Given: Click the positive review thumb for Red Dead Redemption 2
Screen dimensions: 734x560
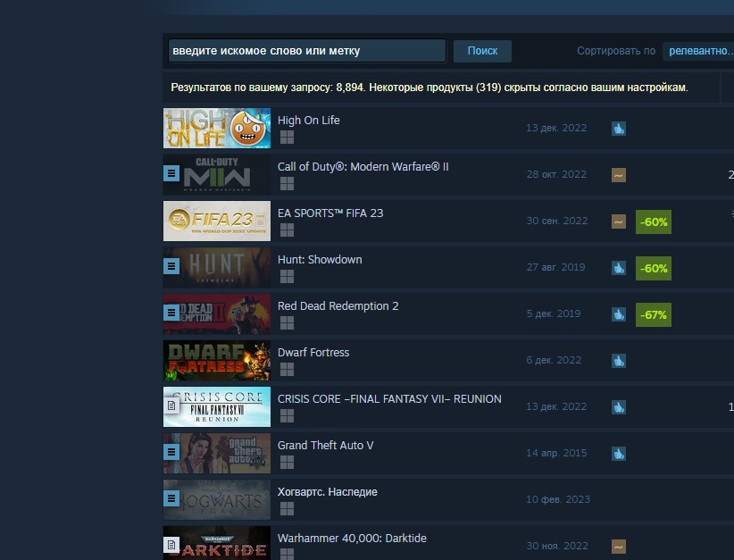Looking at the screenshot, I should coord(619,314).
